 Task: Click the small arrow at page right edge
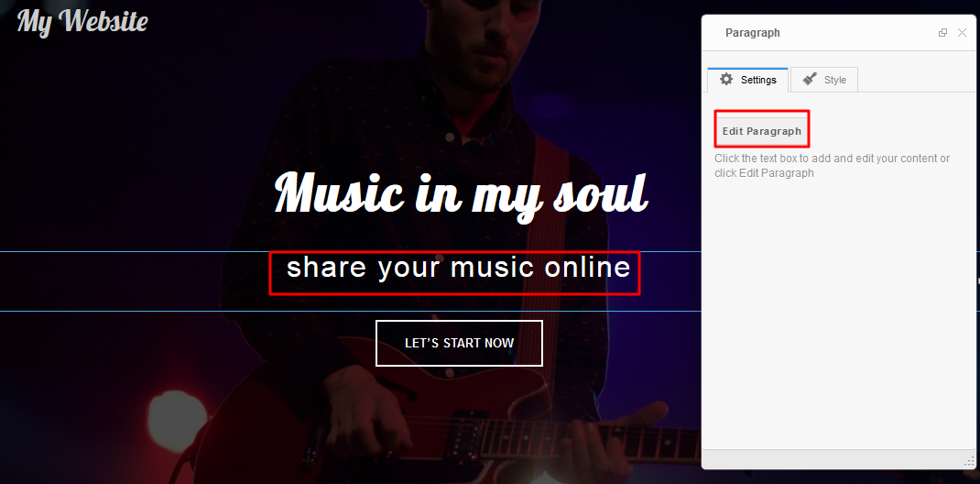(978, 281)
